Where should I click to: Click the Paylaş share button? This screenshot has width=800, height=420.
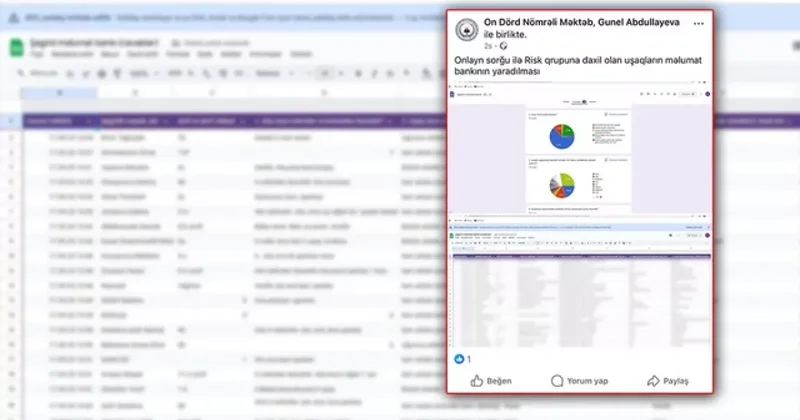coord(668,381)
